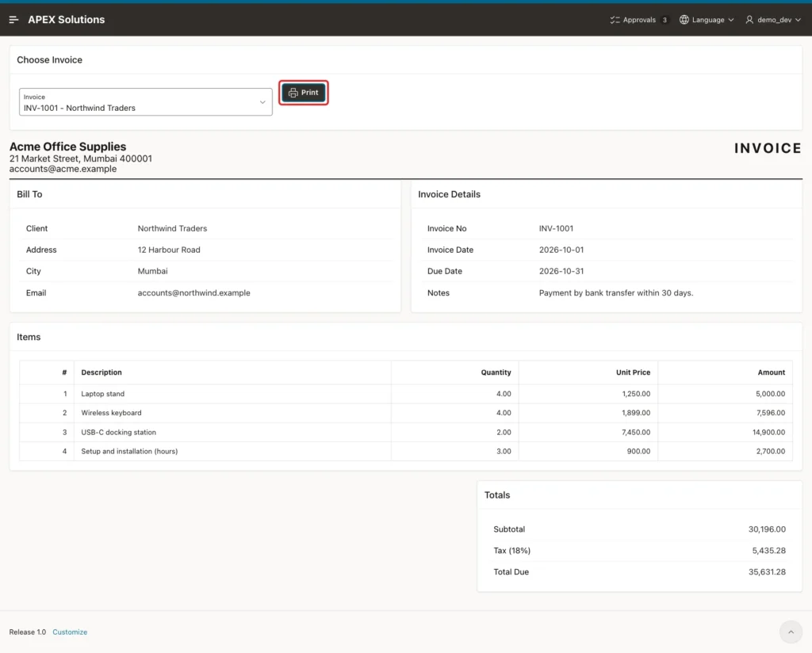Screen dimensions: 812x653
Task: Click the Total Due value 35,631.28
Action: click(x=767, y=571)
